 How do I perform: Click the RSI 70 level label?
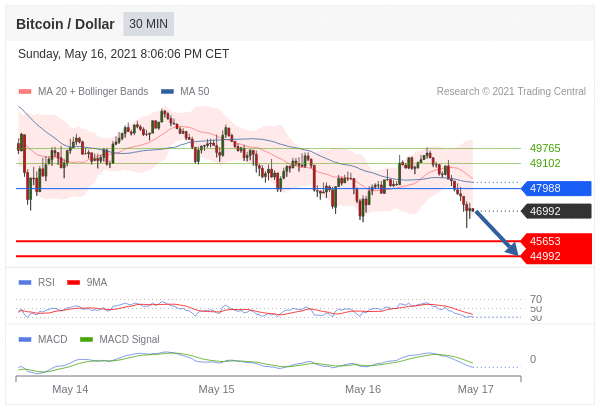536,299
